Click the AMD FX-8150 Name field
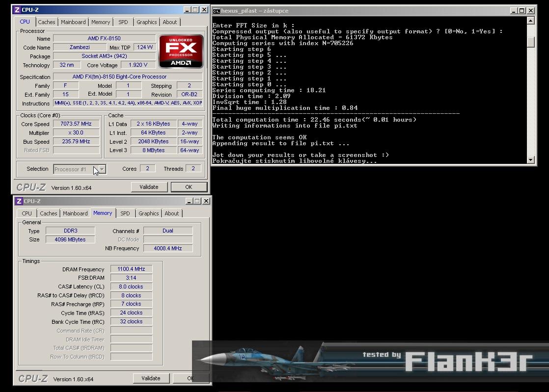This screenshot has width=549, height=392. 104,38
